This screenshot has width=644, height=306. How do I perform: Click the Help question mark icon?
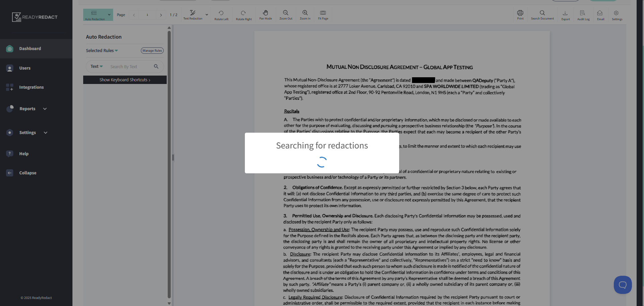click(10, 154)
